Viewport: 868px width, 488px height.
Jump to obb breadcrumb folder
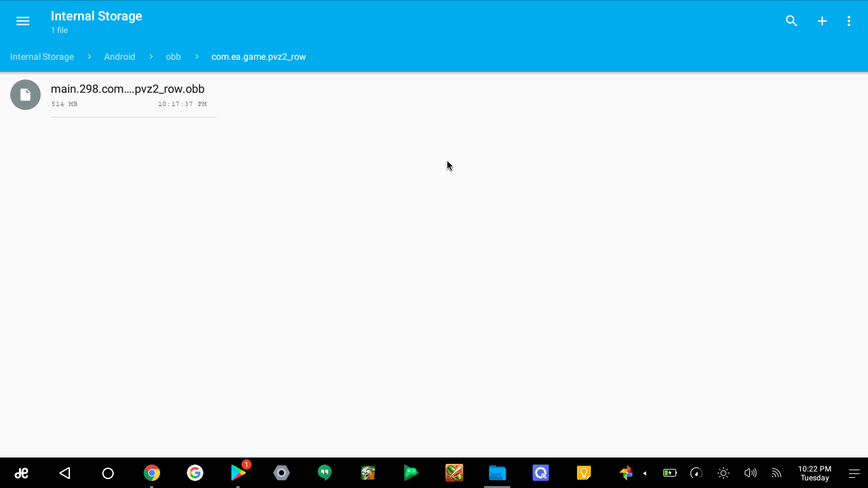click(x=173, y=57)
